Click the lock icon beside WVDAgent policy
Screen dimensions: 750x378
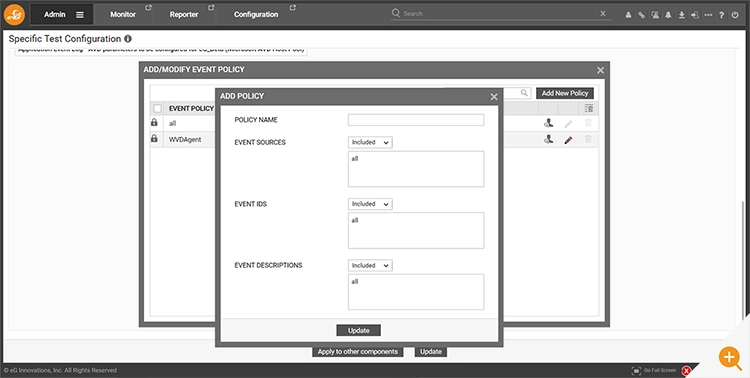click(154, 138)
